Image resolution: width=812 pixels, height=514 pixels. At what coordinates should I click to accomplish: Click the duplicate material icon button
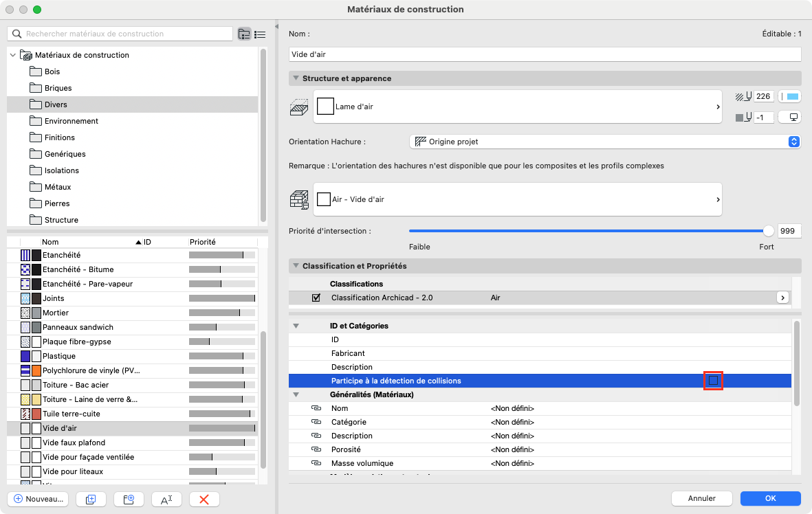91,499
